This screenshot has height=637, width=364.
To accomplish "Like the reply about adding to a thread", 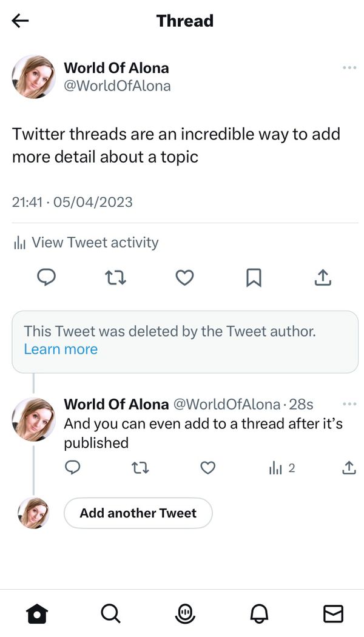I will (x=208, y=468).
